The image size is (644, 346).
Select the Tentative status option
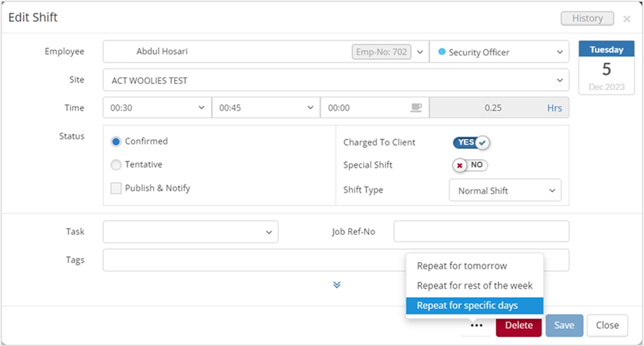[x=116, y=165]
